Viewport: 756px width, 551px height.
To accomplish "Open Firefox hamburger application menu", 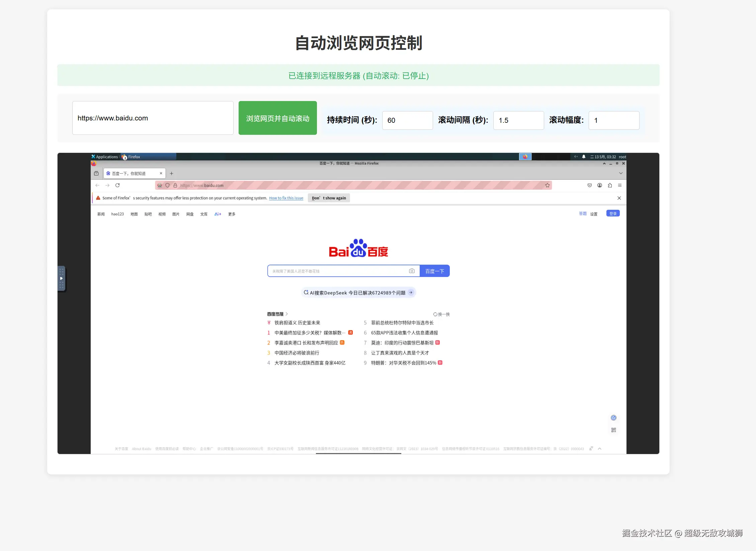I will (x=620, y=185).
